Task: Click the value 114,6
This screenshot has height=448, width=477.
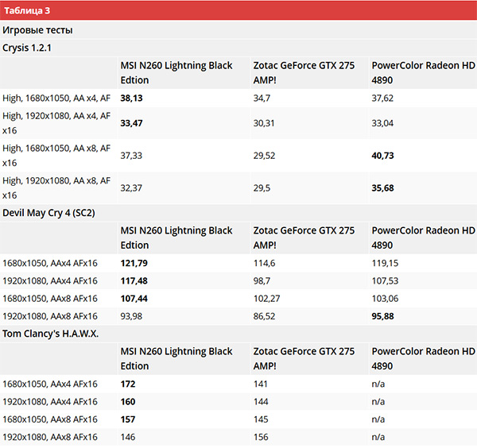Action: 265,263
